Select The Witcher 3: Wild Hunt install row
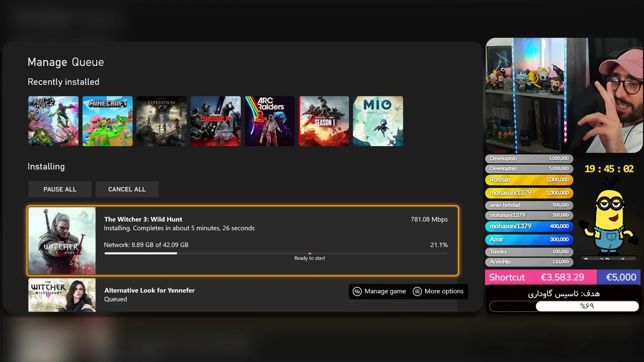 [x=243, y=241]
